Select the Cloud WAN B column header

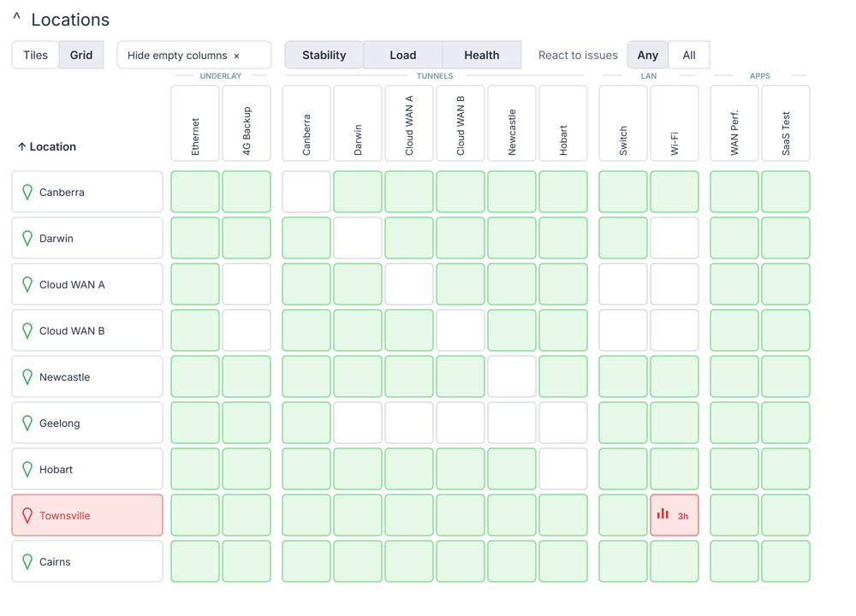tap(461, 123)
